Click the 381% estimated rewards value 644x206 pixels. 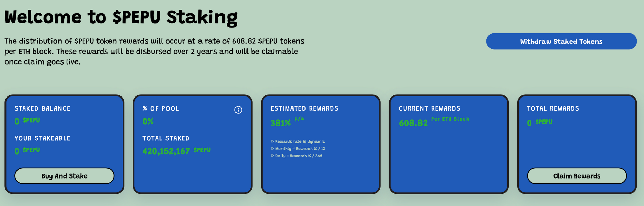pos(280,123)
